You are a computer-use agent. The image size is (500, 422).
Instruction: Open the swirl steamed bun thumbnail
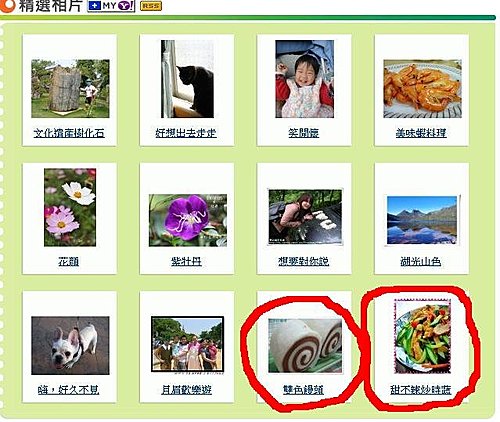[305, 346]
